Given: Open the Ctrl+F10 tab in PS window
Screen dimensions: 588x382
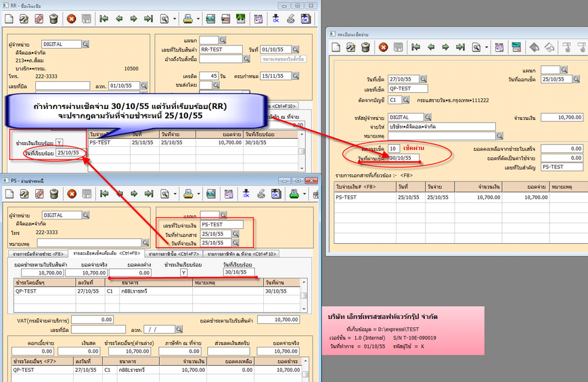Looking at the screenshot, I should click(242, 253).
